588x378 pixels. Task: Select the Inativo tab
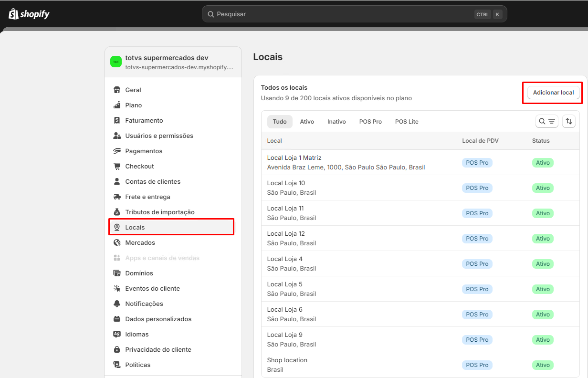[x=336, y=122]
